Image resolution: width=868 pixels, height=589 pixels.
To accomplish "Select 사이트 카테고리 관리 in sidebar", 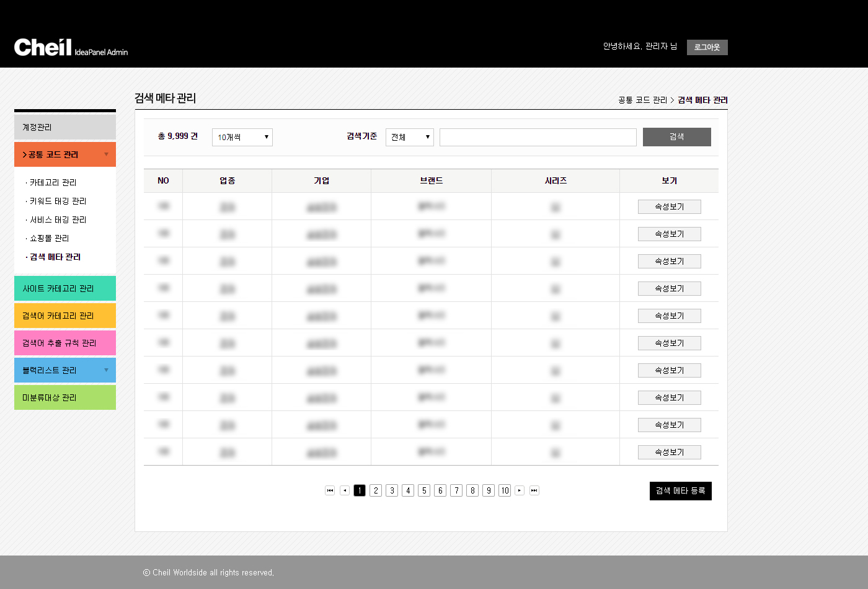I will tap(64, 288).
